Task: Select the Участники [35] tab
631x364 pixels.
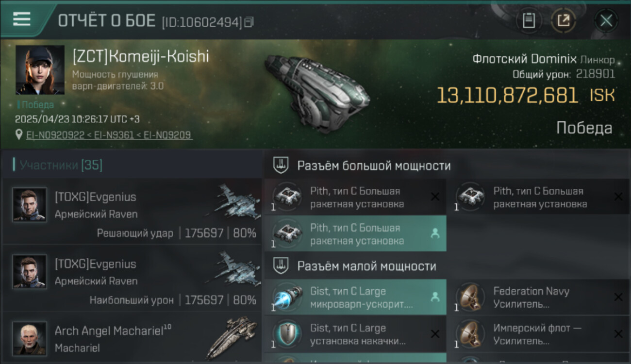Action: coord(58,165)
